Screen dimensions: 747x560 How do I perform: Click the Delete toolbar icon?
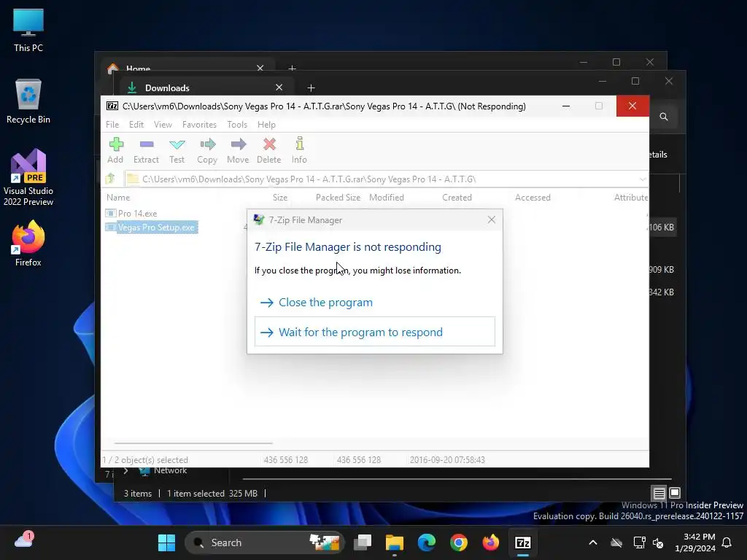(x=269, y=150)
